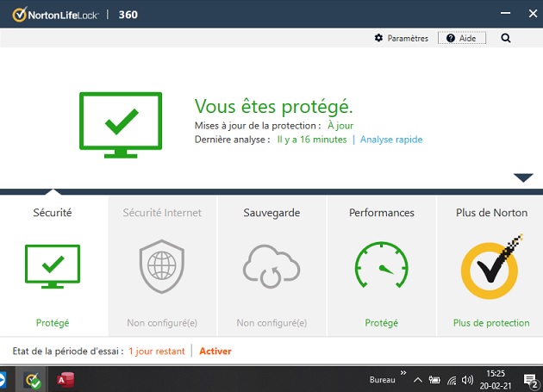Image resolution: width=543 pixels, height=392 pixels.
Task: Click the Activer link
Action: 215,352
